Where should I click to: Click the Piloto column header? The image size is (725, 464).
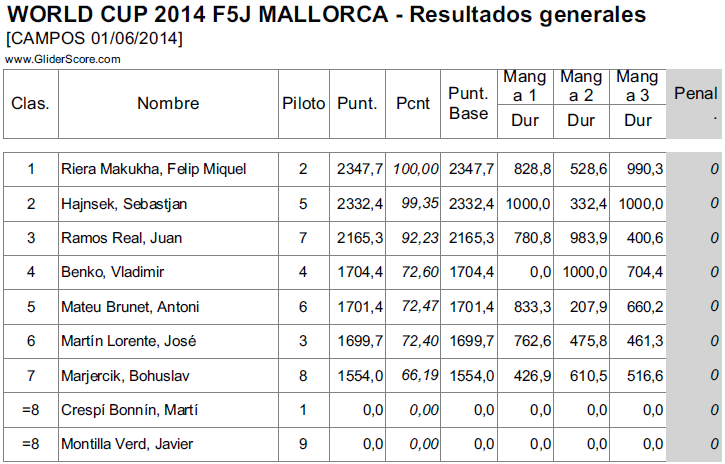[x=304, y=103]
